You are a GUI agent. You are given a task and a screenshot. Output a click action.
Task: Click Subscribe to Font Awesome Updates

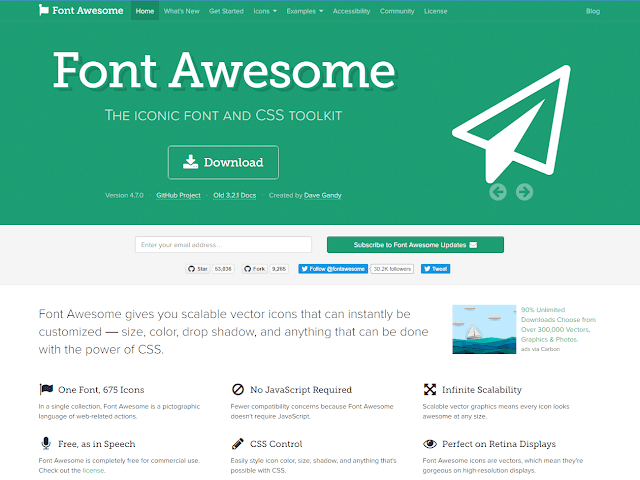[415, 244]
